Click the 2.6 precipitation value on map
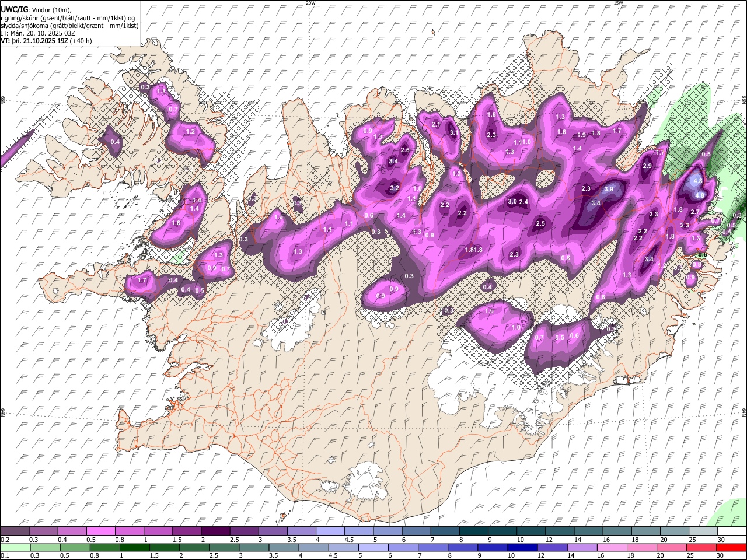 click(x=404, y=150)
